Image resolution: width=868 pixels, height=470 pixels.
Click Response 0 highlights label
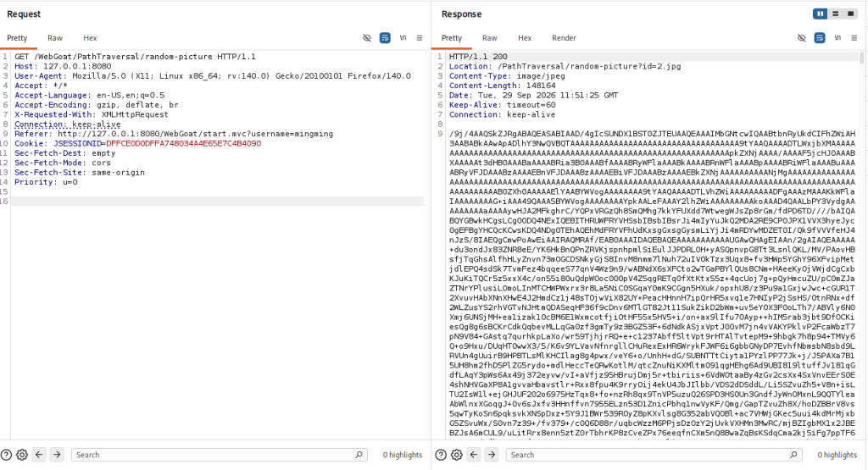pyautogui.click(x=837, y=455)
